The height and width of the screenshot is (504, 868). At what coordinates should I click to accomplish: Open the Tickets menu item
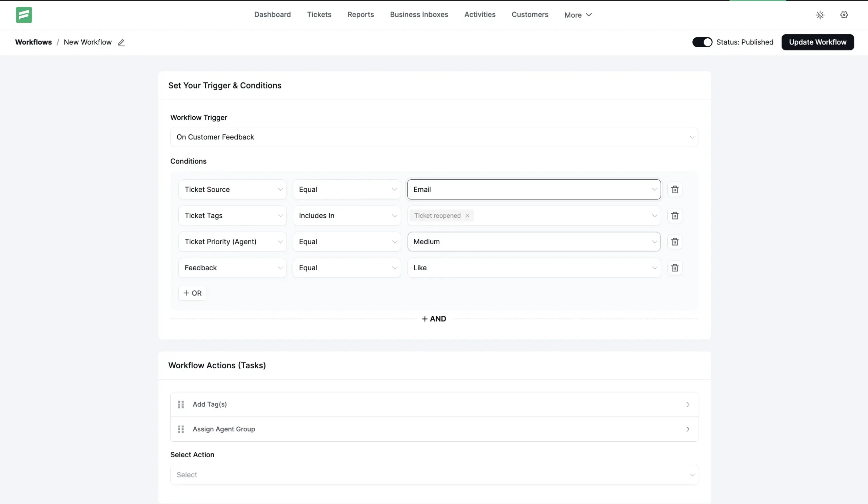pyautogui.click(x=319, y=15)
